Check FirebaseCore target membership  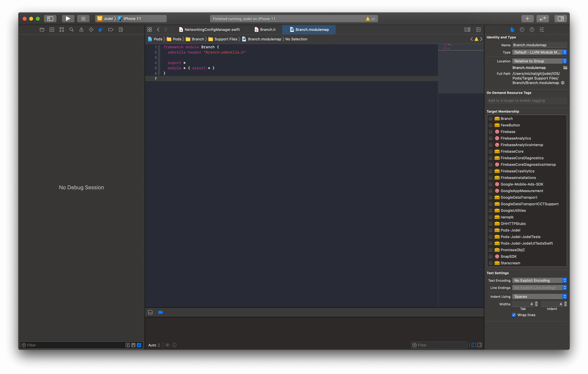(490, 152)
